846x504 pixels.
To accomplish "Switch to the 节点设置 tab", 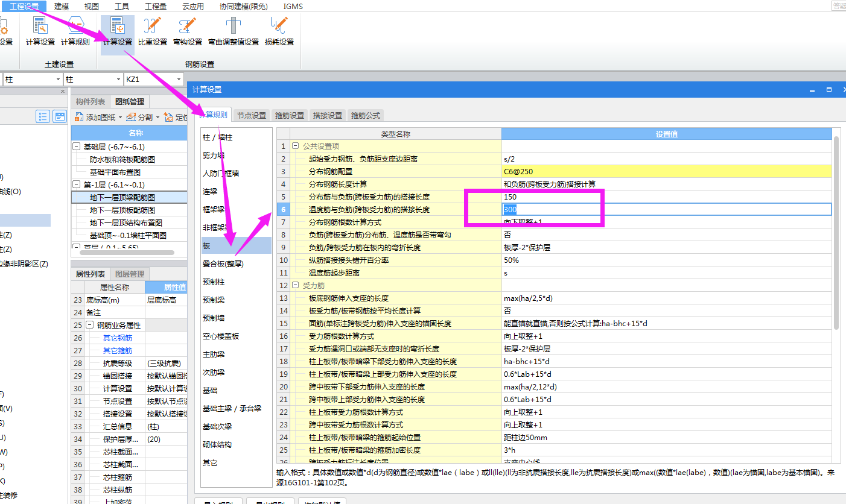I will [x=252, y=115].
